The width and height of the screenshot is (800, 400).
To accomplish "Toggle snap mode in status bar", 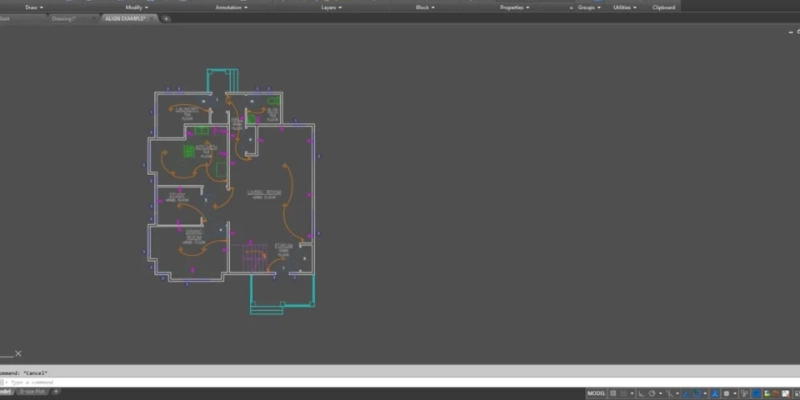I will click(623, 393).
